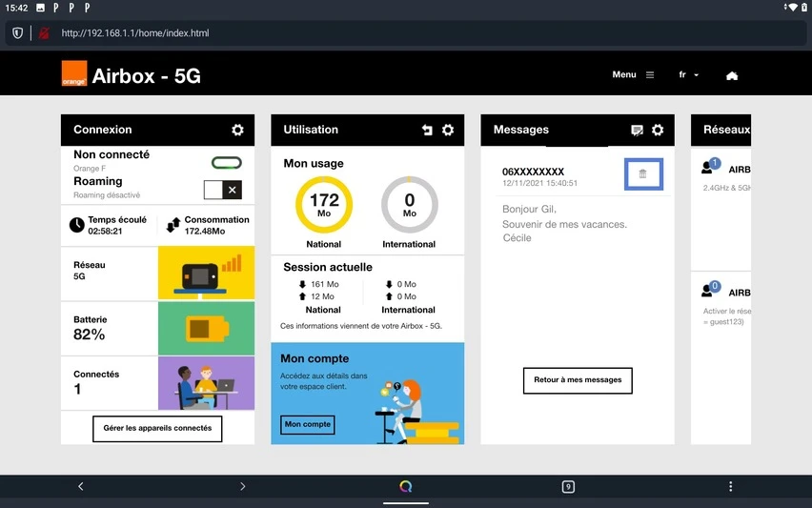The height and width of the screenshot is (508, 812).
Task: Click the battery illustration tile
Action: [x=206, y=328]
